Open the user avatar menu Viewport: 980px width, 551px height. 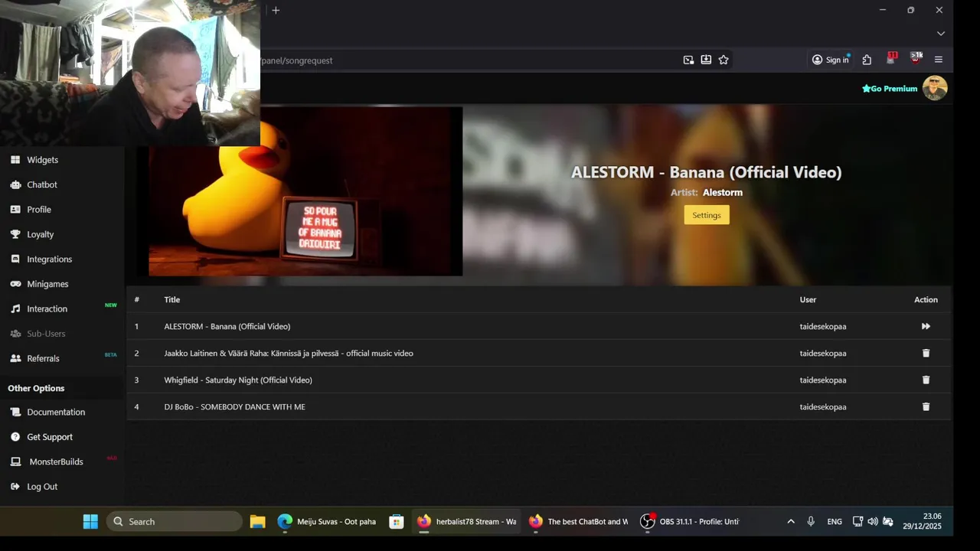(935, 88)
